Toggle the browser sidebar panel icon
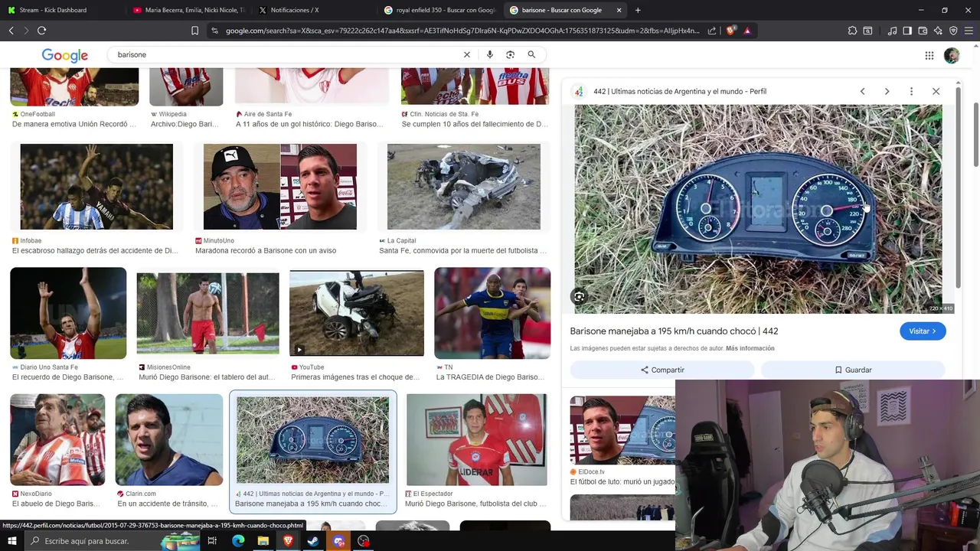 (907, 31)
